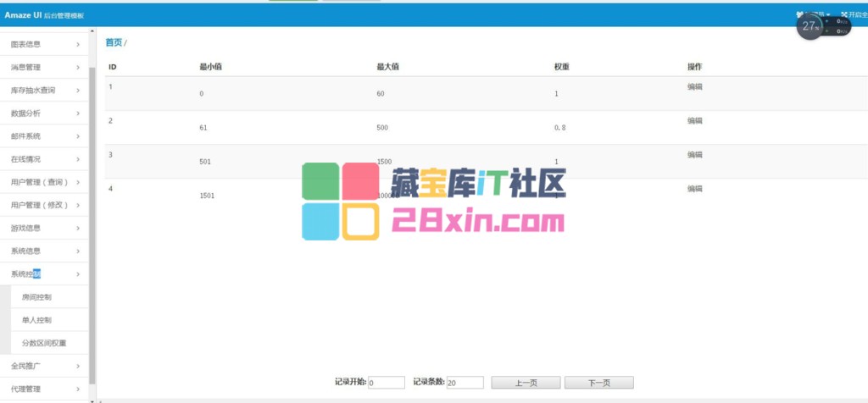Click the 最小值 cell showing 1501
The image size is (868, 403).
pos(207,196)
